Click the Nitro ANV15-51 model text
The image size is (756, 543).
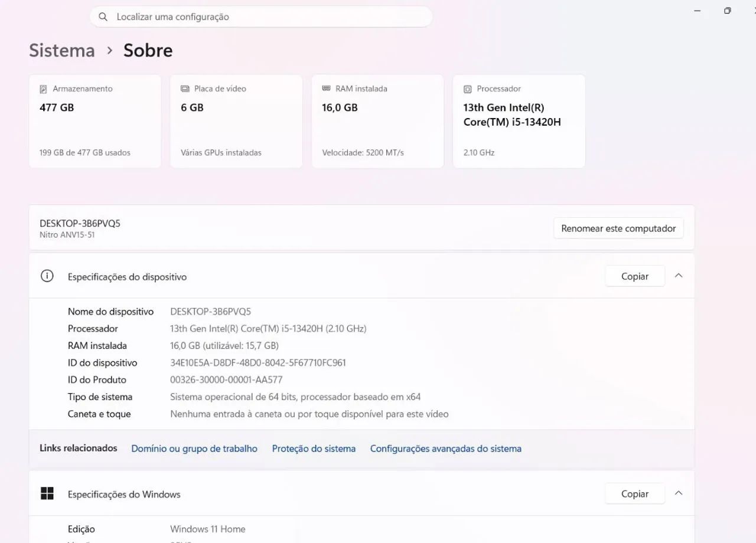point(67,235)
